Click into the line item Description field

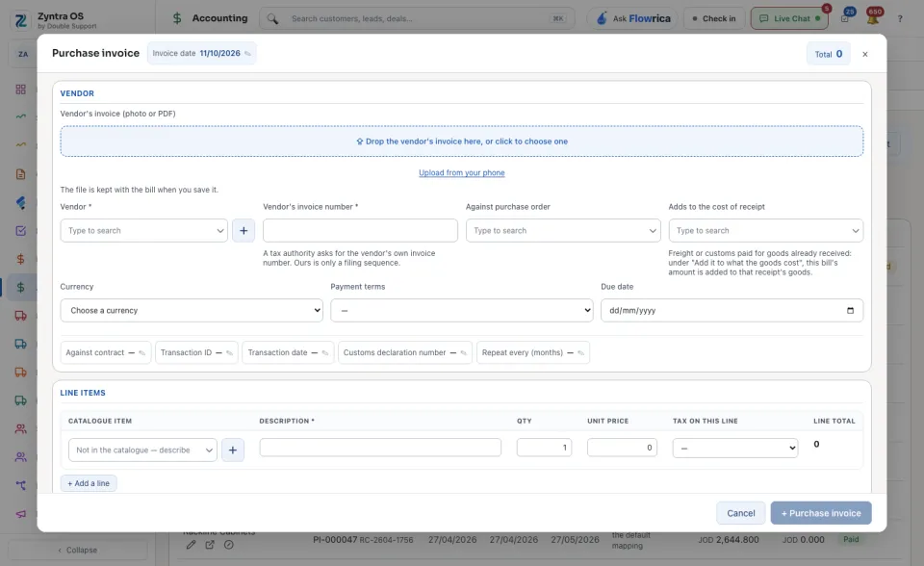point(380,448)
